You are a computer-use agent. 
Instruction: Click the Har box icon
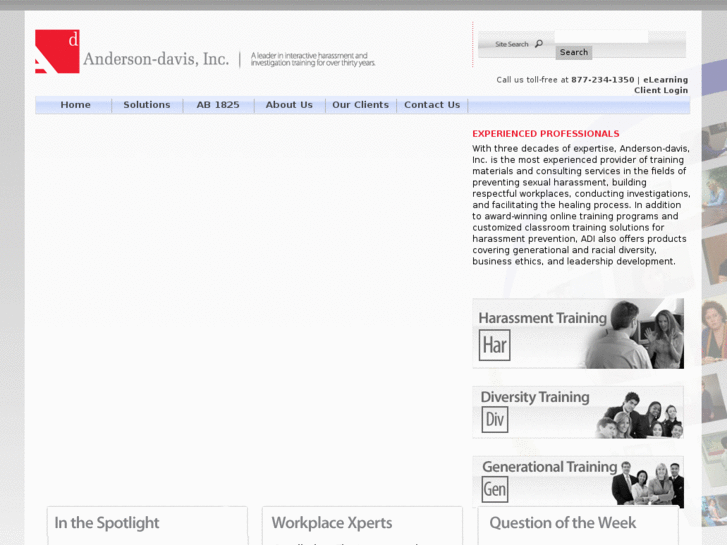click(x=494, y=345)
